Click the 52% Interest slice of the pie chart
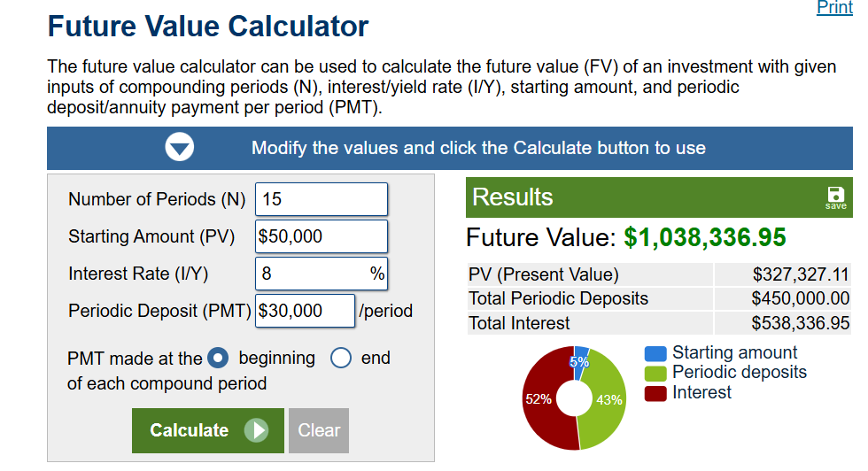This screenshot has width=868, height=471. 539,399
